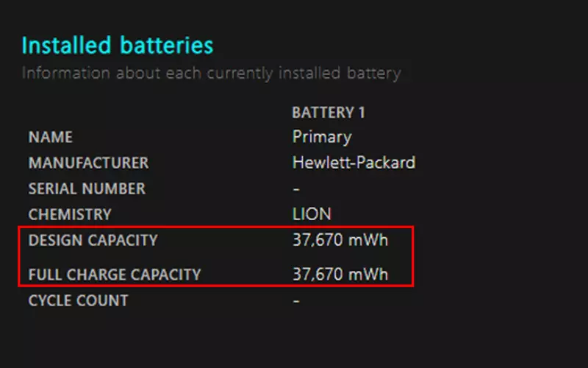Viewport: 588px width, 368px height.
Task: Click the SERIAL NUMBER label
Action: (87, 188)
